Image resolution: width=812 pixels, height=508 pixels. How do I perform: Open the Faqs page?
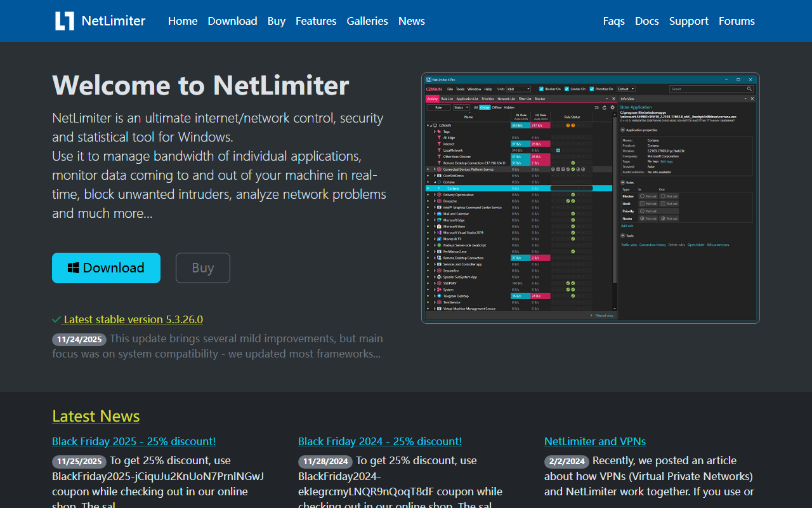coord(614,21)
